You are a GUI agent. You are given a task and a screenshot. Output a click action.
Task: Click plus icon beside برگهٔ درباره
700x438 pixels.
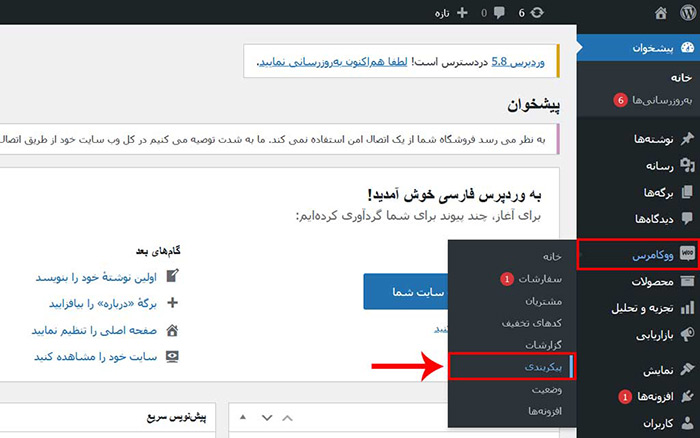click(x=172, y=303)
